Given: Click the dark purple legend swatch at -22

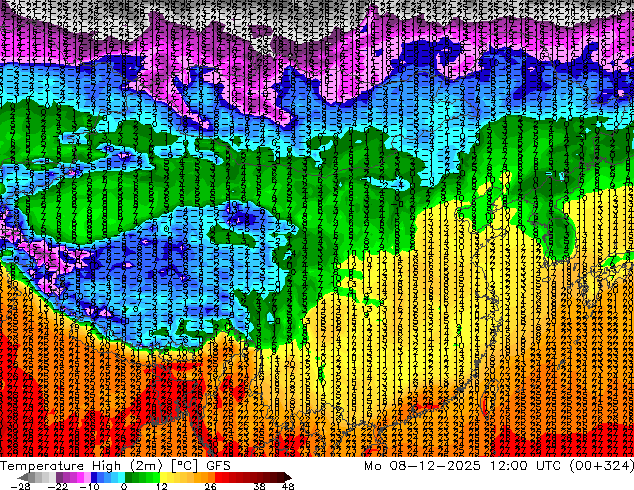Looking at the screenshot, I should [59, 477].
